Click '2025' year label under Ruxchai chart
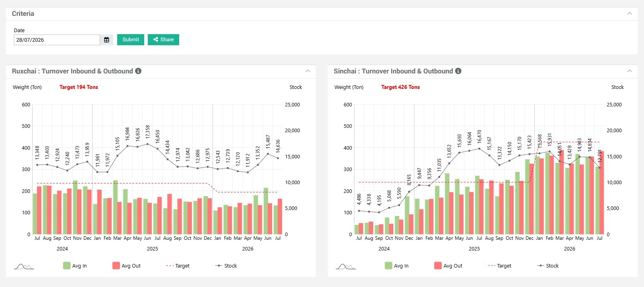Screen dimensions: 644x287 click(153, 249)
